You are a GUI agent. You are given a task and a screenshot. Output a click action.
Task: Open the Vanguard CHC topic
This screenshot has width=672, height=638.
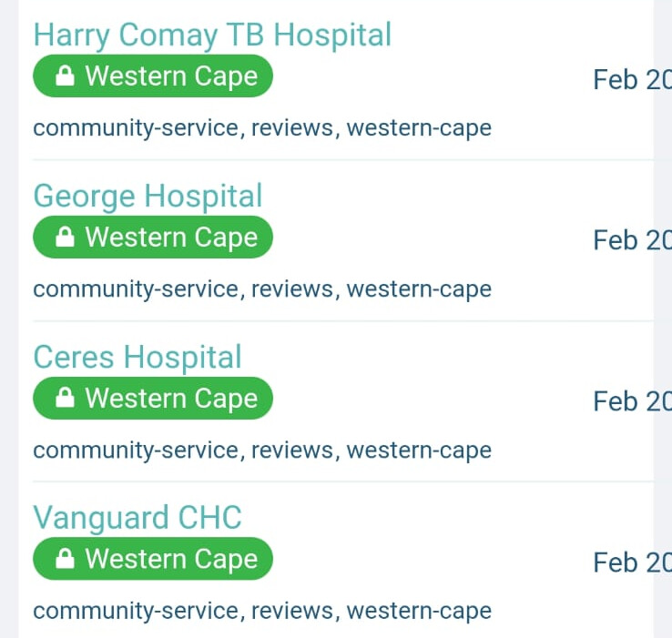(x=137, y=518)
